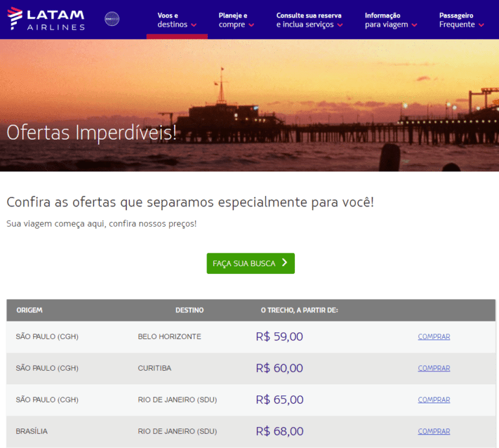This screenshot has height=448, width=499.
Task: Click the Origem column header
Action: coord(29,310)
